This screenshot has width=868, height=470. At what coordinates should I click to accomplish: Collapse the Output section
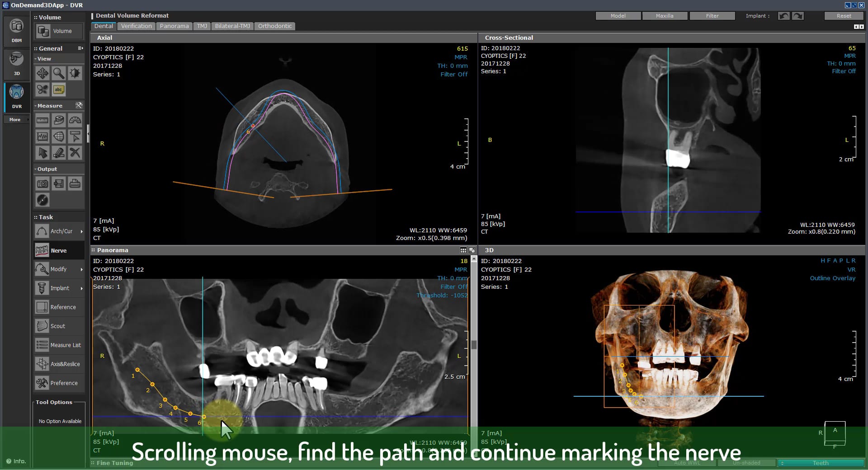[x=35, y=169]
